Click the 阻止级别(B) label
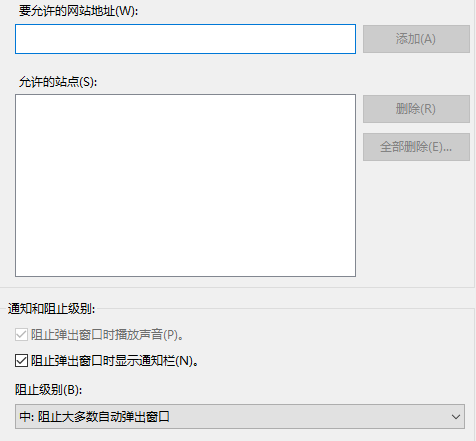Viewport: 476px width, 441px height. (x=48, y=389)
